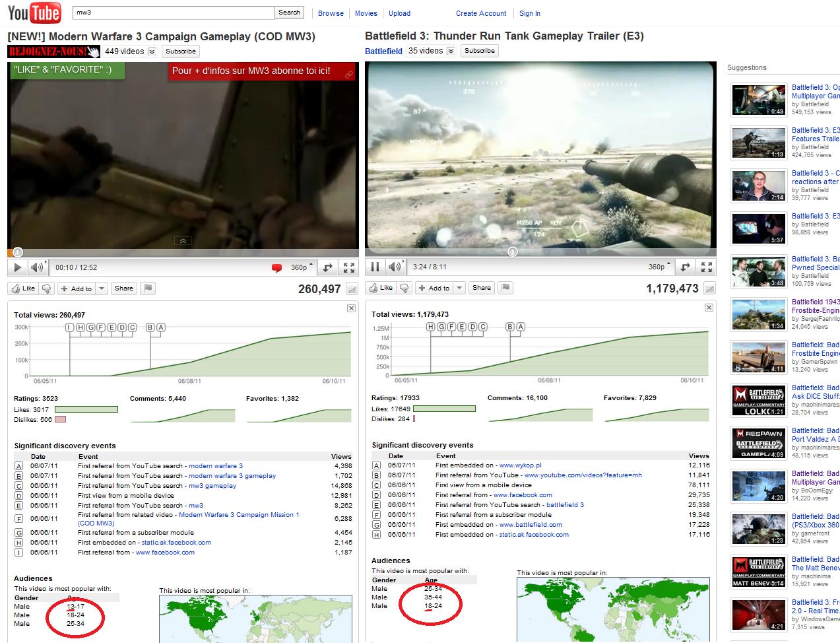Open Add to dropdown arrow for MW3 video

[102, 288]
